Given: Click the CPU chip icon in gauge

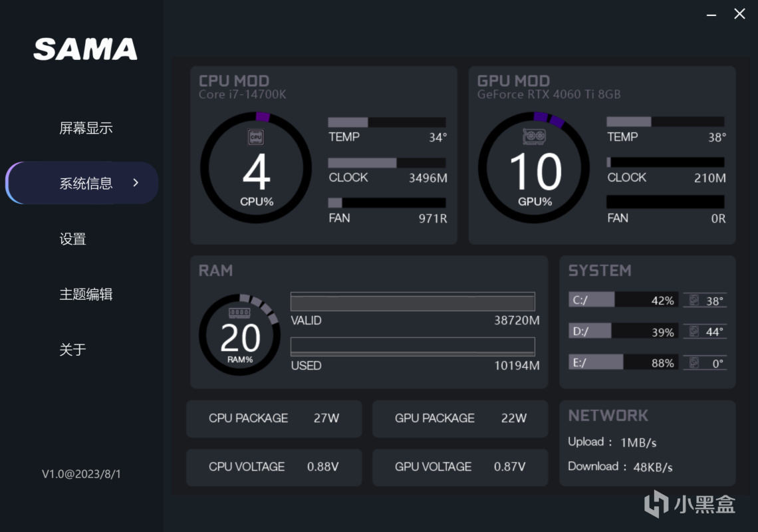Looking at the screenshot, I should tap(256, 137).
